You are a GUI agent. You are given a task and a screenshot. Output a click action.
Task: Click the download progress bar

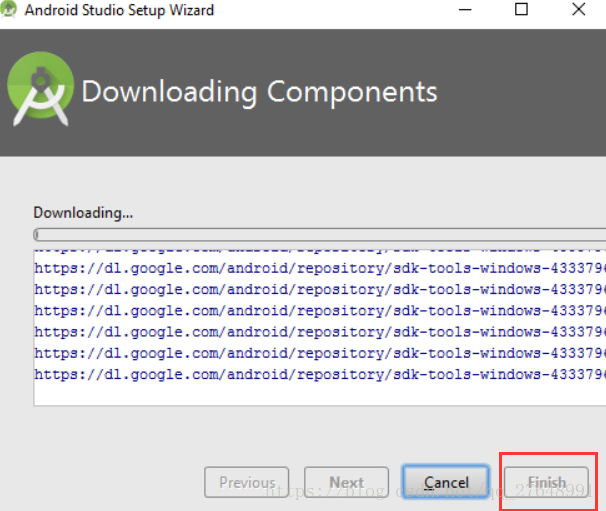[x=320, y=234]
